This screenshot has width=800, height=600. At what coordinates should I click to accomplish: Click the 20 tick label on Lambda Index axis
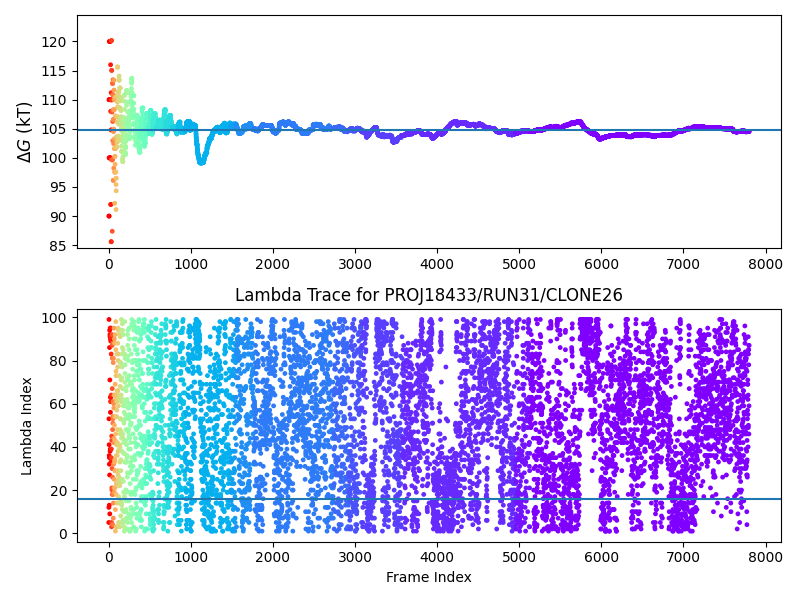click(58, 491)
